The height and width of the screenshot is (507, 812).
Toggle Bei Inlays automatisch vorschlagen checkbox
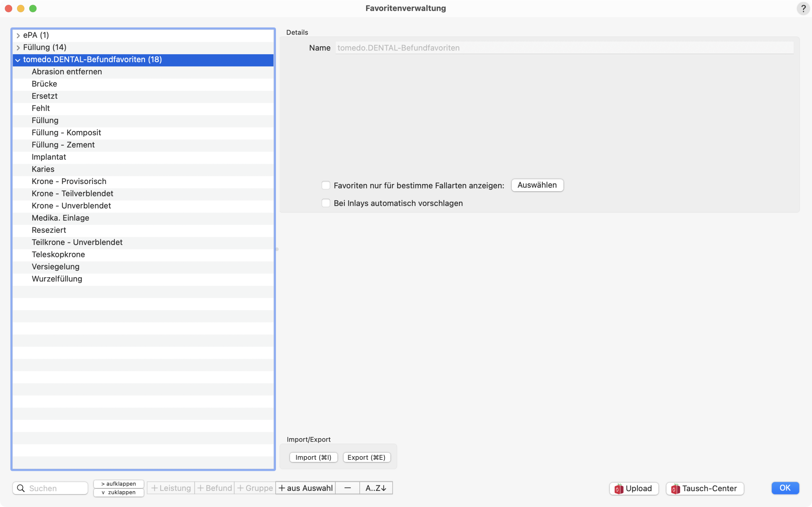point(326,203)
